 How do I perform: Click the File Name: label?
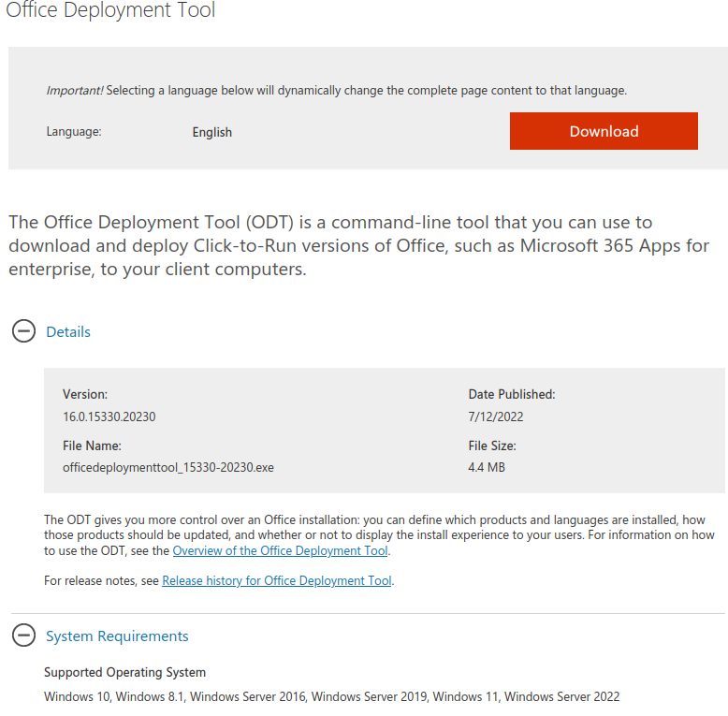point(92,446)
